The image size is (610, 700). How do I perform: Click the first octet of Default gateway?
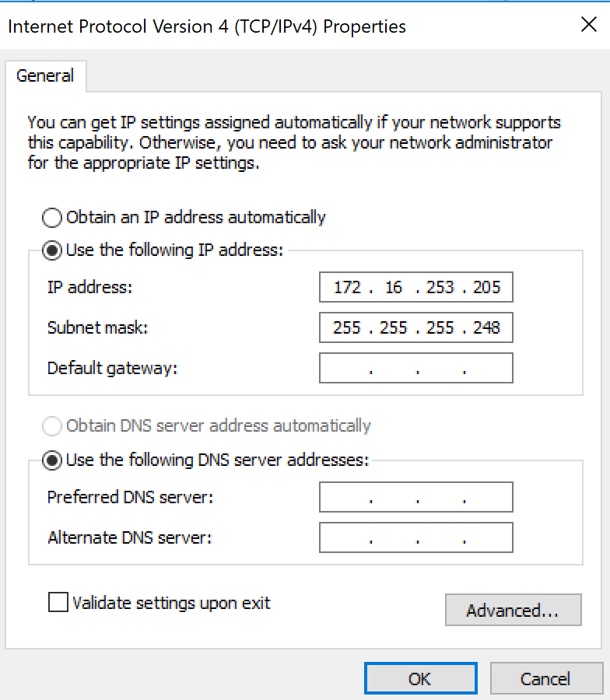346,369
